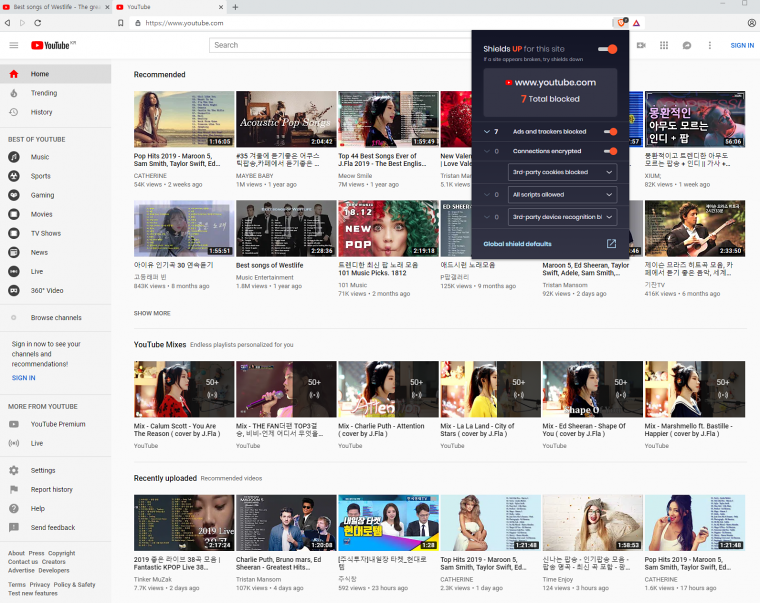
Task: Click the sidebar SIGN IN link
Action: tap(23, 378)
